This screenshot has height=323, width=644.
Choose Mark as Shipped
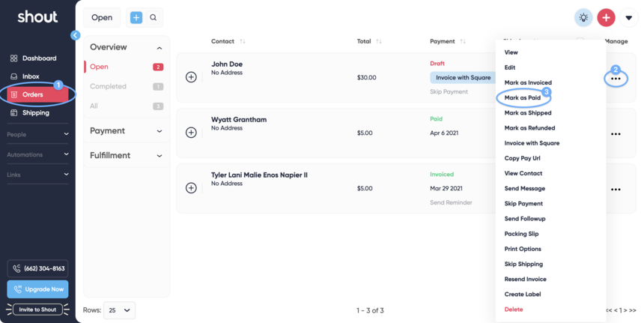coord(528,113)
